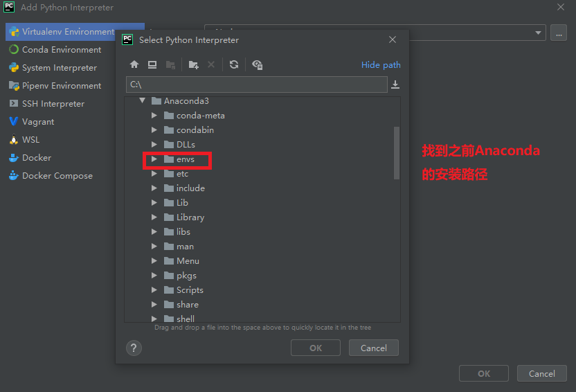Select the man folder row

click(259, 247)
